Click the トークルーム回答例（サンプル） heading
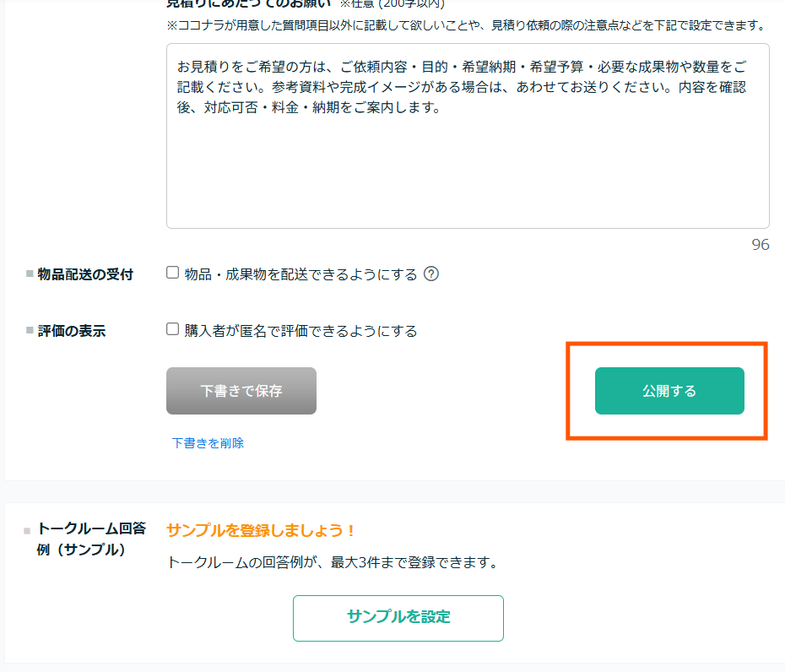Screen dimensions: 785x672 point(91,539)
